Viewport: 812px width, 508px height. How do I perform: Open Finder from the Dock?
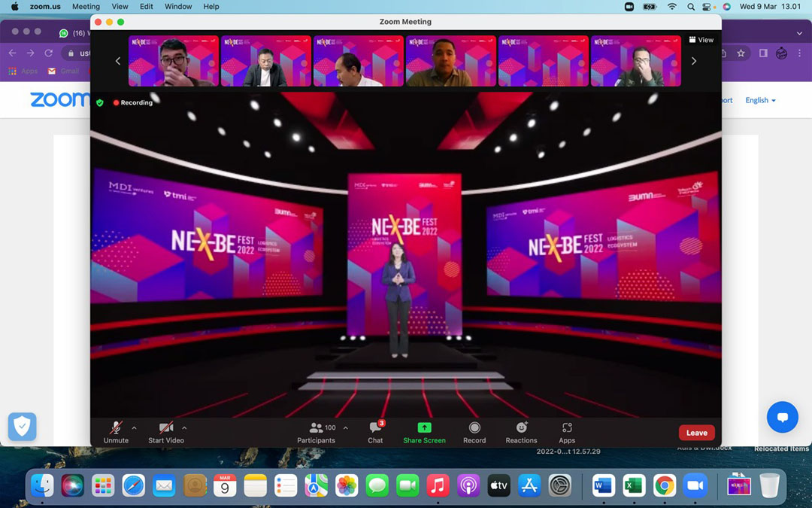[42, 485]
